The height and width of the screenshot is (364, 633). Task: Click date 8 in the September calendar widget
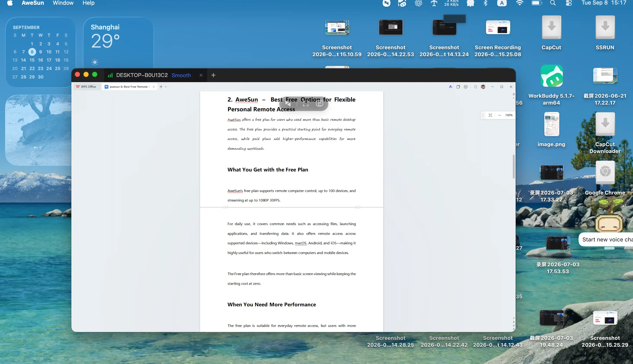(x=32, y=52)
